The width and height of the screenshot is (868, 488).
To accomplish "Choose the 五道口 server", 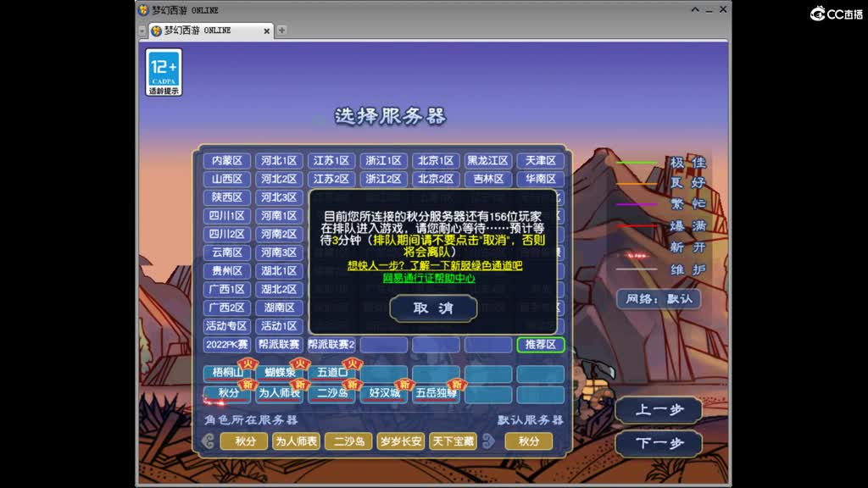I will pyautogui.click(x=331, y=373).
